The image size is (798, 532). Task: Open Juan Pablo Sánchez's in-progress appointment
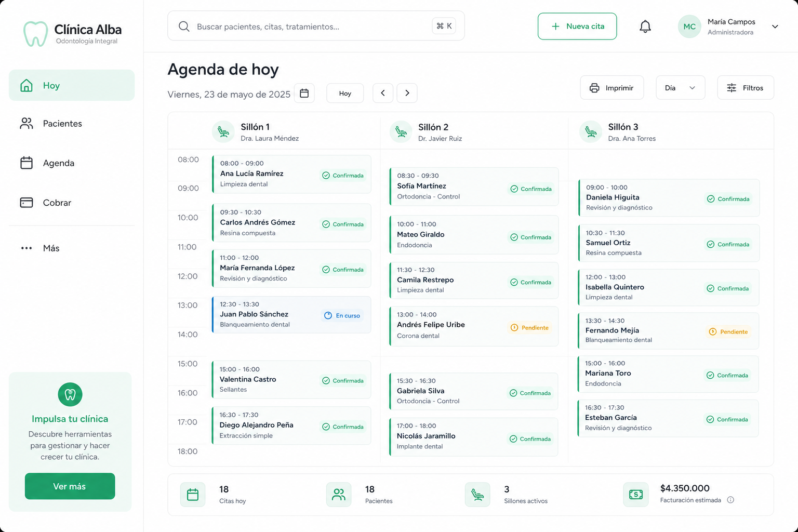(291, 314)
